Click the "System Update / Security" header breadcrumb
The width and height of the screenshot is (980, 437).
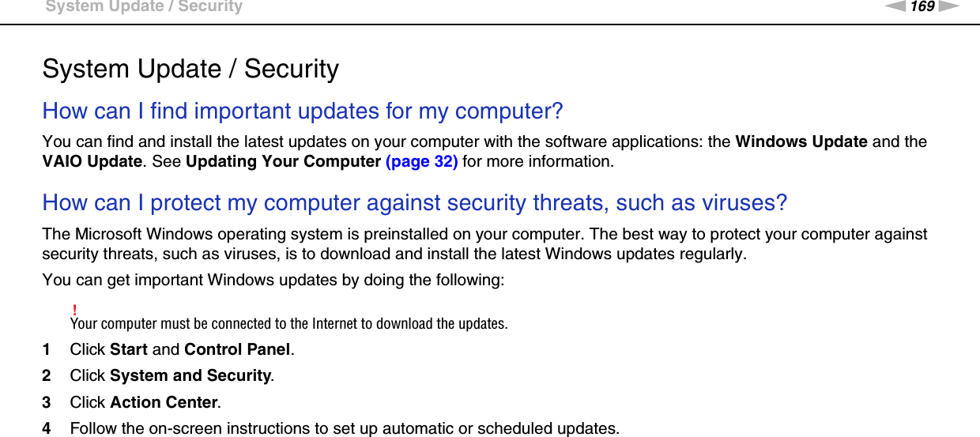[144, 7]
